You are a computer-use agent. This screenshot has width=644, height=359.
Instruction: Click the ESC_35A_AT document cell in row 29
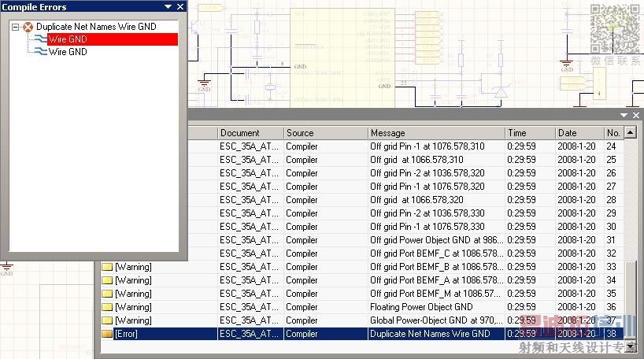coord(249,213)
